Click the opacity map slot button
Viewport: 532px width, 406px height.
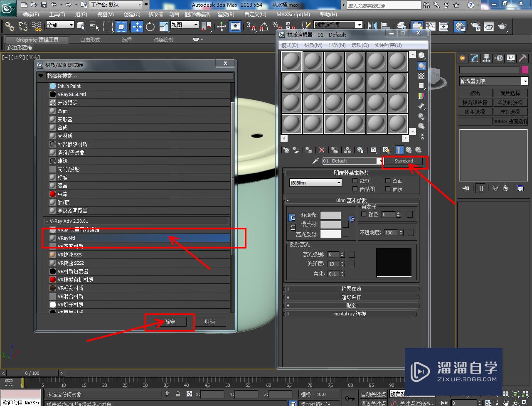[x=411, y=233]
